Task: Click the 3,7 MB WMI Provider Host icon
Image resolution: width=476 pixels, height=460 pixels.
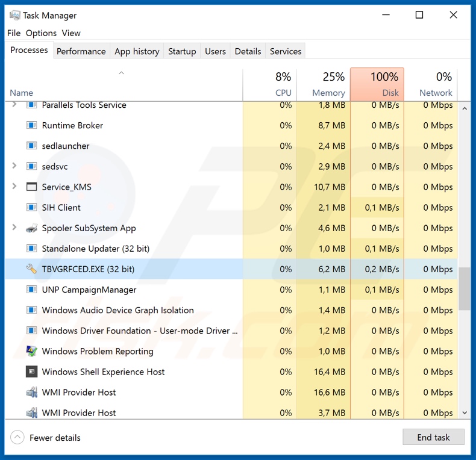Action: [31, 412]
